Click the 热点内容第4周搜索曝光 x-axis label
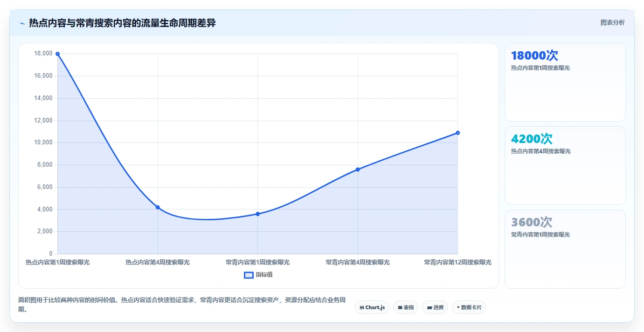The width and height of the screenshot is (644, 332). coord(158,263)
